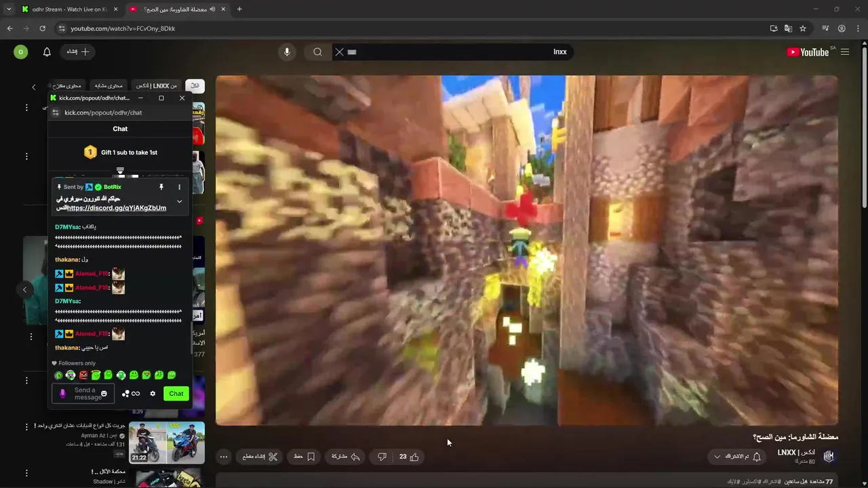Image resolution: width=868 pixels, height=488 pixels.
Task: Open the emoji picker in chat input
Action: (104, 394)
